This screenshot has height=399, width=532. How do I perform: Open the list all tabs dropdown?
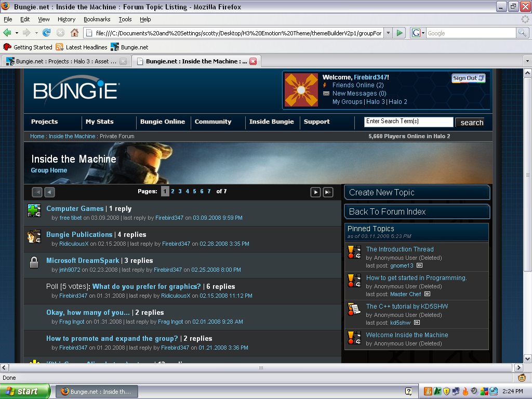[x=527, y=61]
